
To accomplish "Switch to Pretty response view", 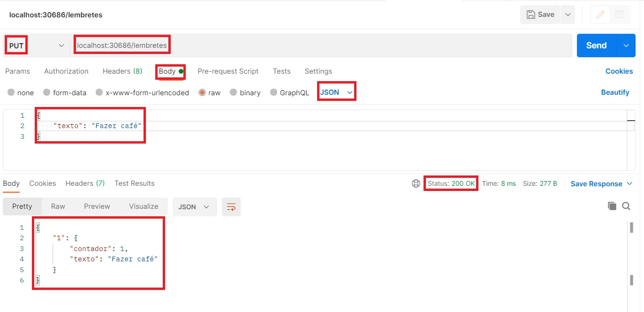I will point(22,206).
